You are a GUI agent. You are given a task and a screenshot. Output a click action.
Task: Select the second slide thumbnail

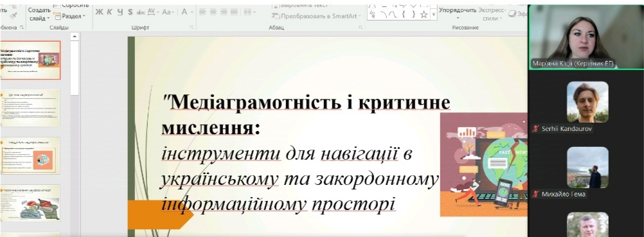[x=30, y=108]
